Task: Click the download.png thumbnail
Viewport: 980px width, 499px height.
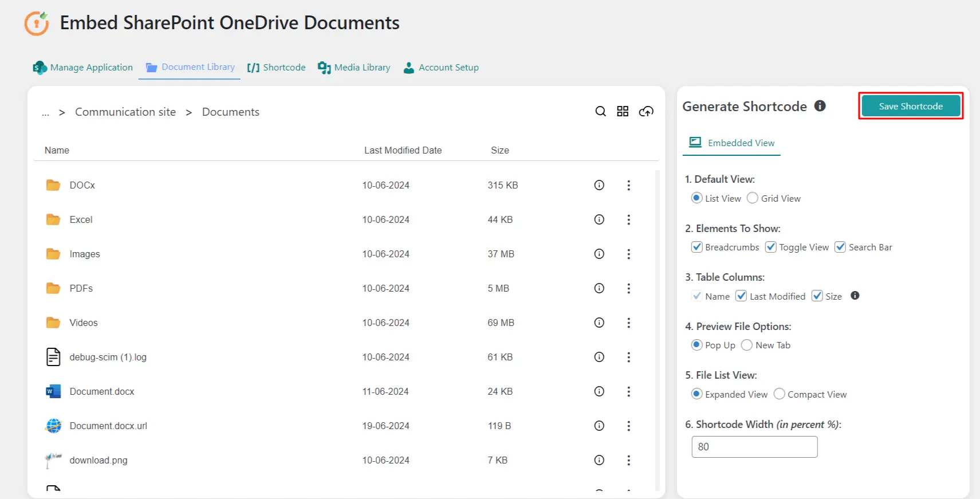Action: point(53,460)
